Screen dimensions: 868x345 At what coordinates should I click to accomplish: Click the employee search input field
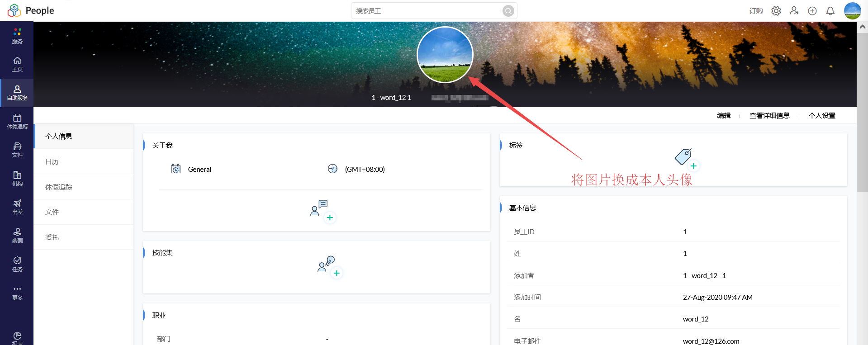427,11
